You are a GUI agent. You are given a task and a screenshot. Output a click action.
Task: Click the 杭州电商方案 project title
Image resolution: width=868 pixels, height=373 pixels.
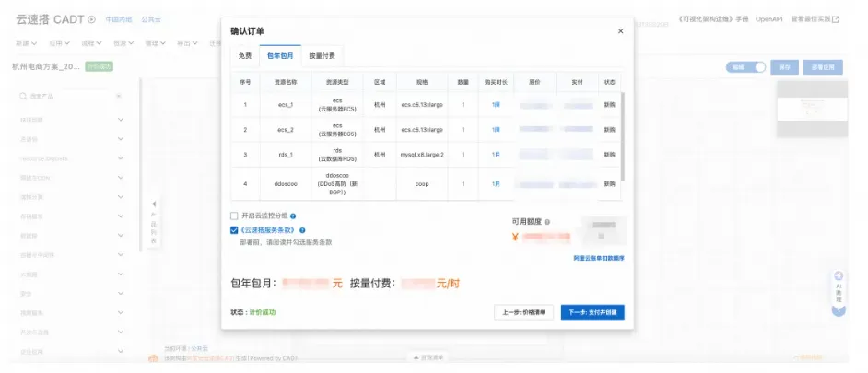click(x=46, y=66)
